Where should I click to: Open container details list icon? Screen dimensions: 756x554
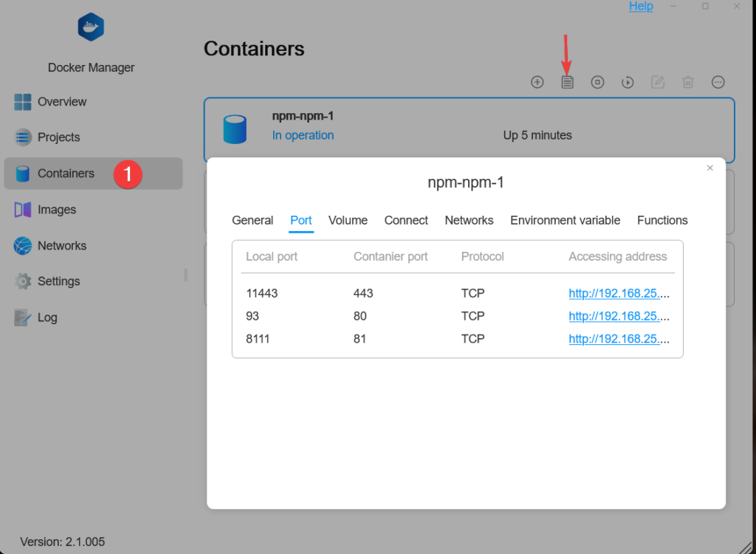[x=567, y=82]
